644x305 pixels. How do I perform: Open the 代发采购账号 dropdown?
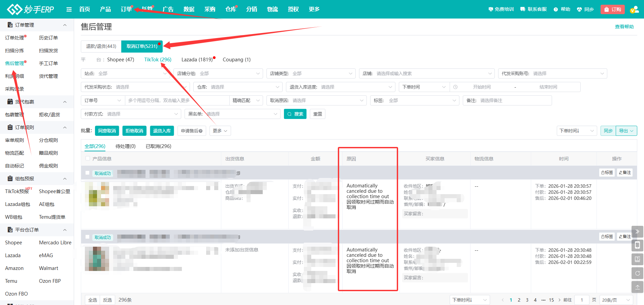tap(552, 73)
